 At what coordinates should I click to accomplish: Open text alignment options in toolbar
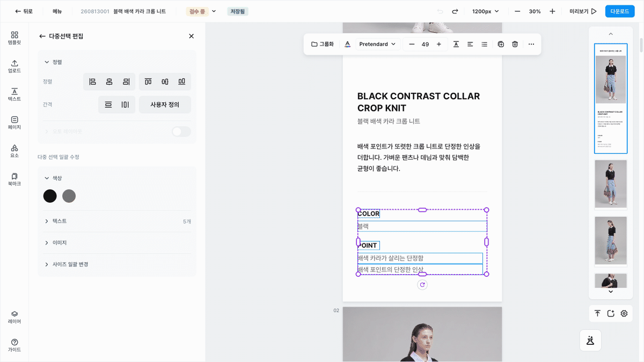coord(470,44)
